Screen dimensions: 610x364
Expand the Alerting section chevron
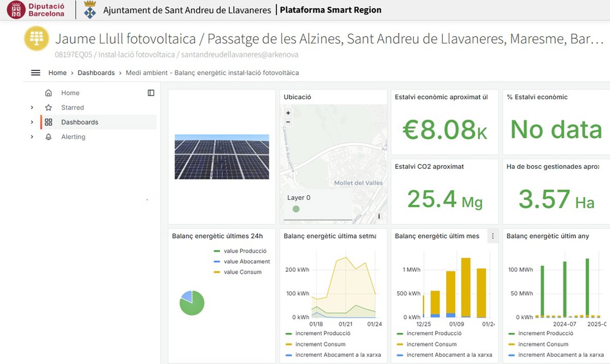[32, 137]
